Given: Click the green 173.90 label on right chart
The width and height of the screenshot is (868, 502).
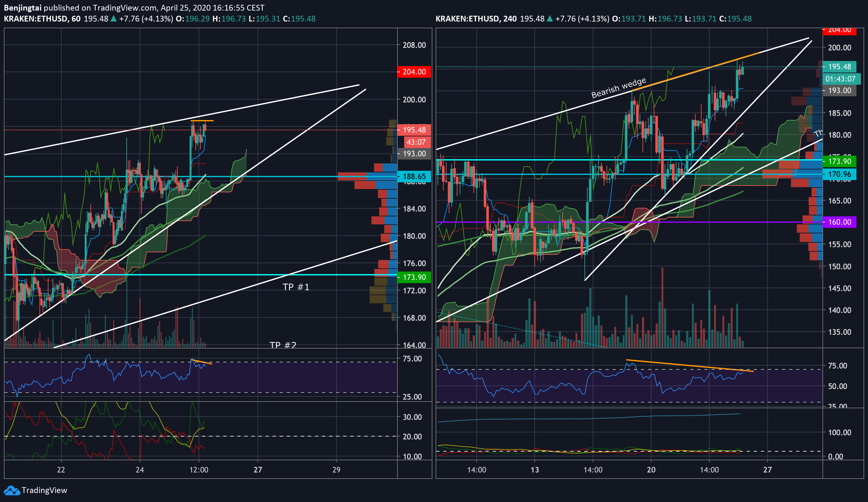Looking at the screenshot, I should [839, 161].
